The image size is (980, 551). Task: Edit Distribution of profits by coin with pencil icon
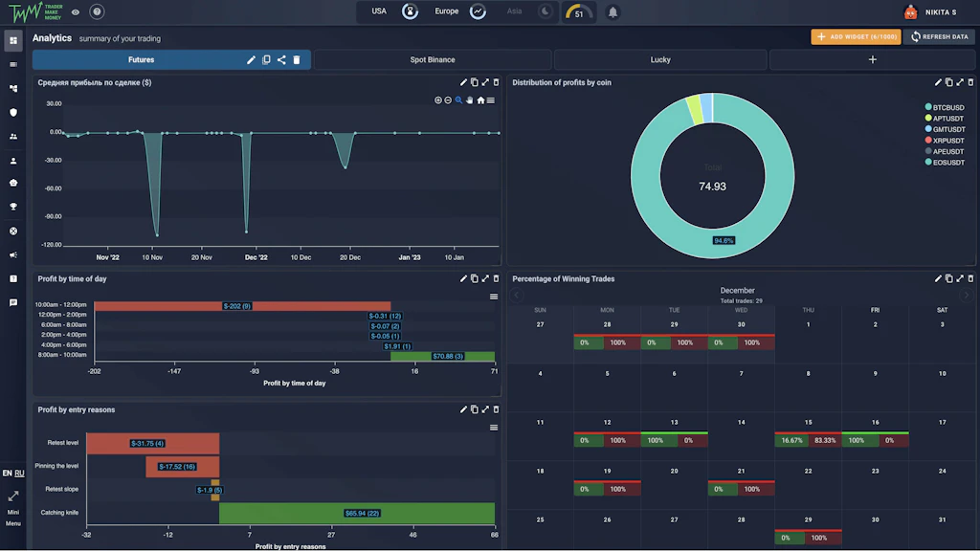click(x=938, y=82)
